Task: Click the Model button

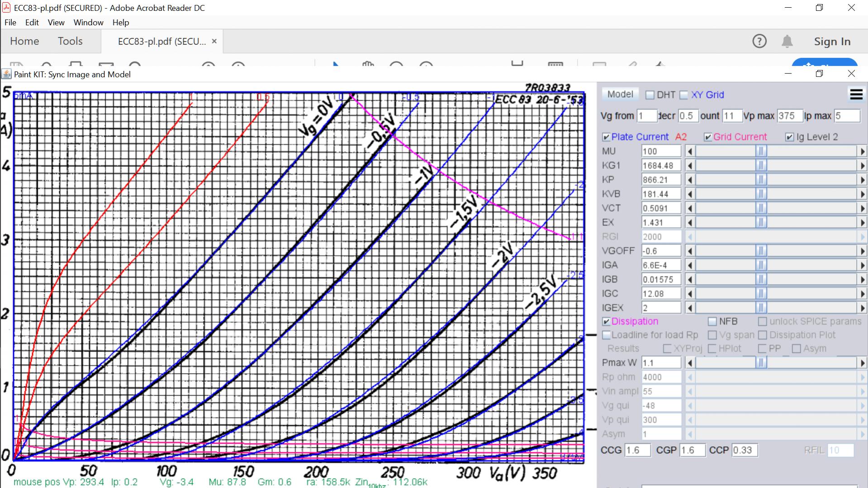Action: pos(620,94)
